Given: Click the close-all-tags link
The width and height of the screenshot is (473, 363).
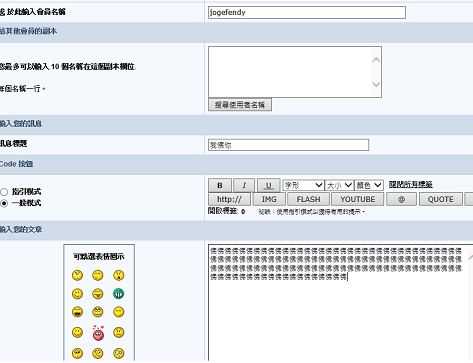Looking at the screenshot, I should point(411,184).
